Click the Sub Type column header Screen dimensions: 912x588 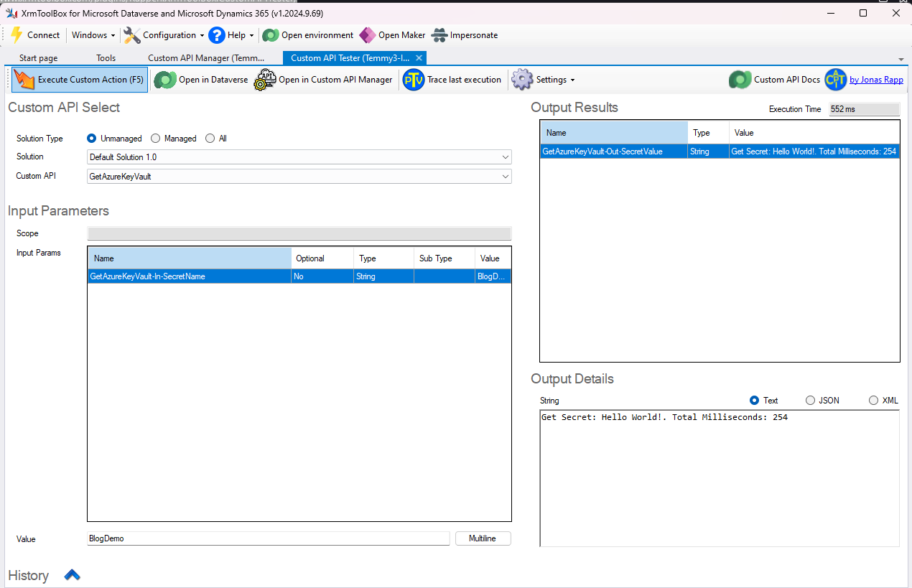point(445,258)
